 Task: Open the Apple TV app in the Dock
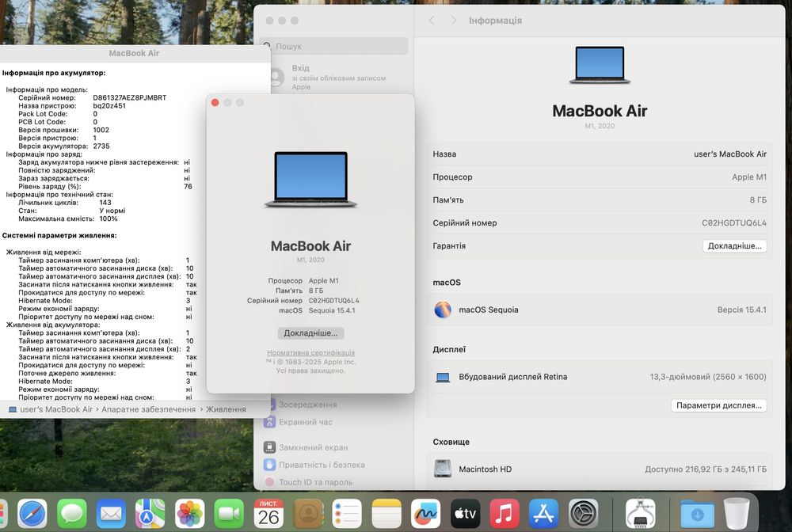click(465, 513)
